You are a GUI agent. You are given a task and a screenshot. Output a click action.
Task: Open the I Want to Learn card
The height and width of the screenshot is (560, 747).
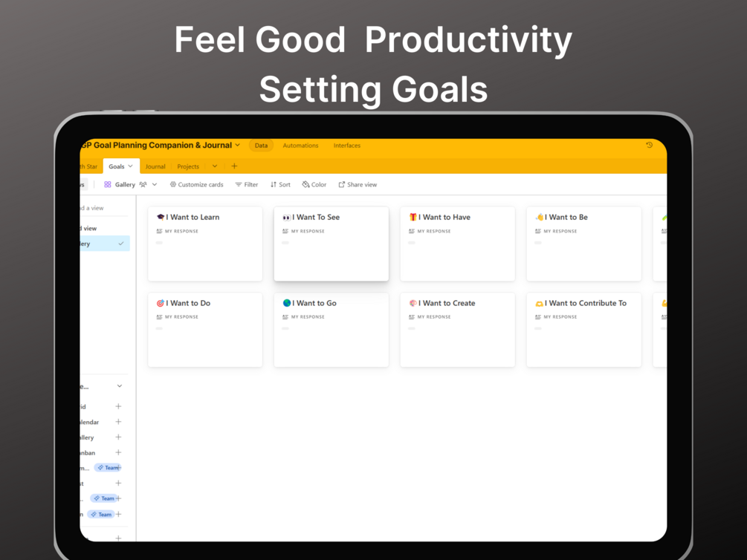(205, 244)
